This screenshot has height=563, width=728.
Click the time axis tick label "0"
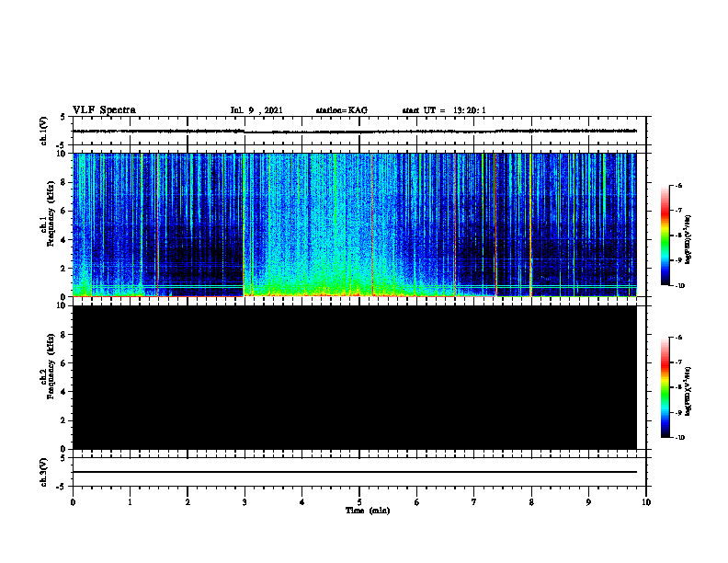click(73, 502)
